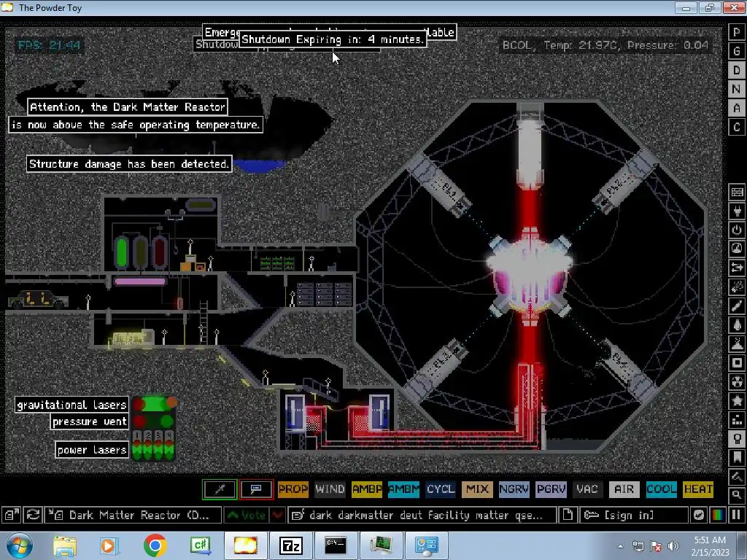Image resolution: width=747 pixels, height=560 pixels.
Task: Open the volume control in tray
Action: pos(673,546)
